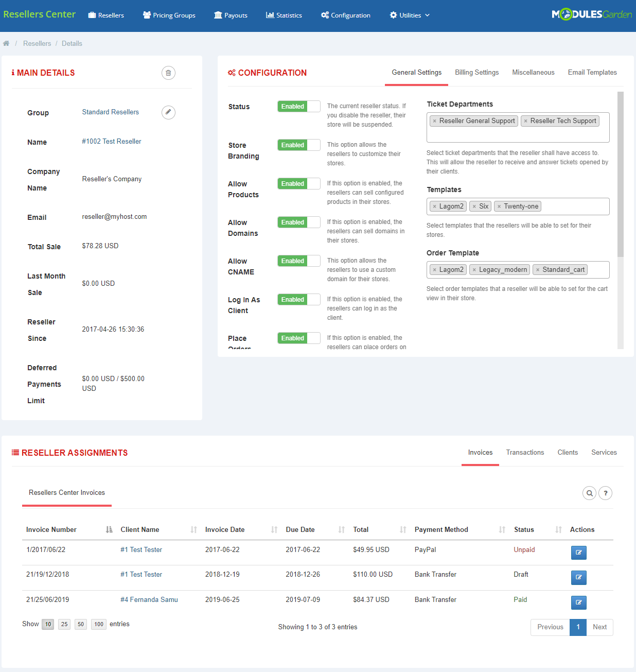The width and height of the screenshot is (636, 672).
Task: Switch to Email Templates tab
Action: 592,73
